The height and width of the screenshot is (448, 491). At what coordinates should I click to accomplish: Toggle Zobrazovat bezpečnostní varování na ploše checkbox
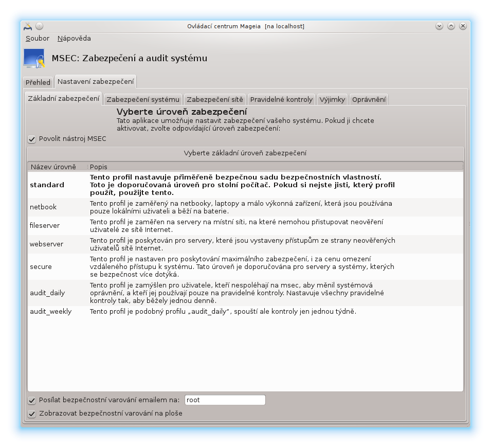(x=32, y=414)
